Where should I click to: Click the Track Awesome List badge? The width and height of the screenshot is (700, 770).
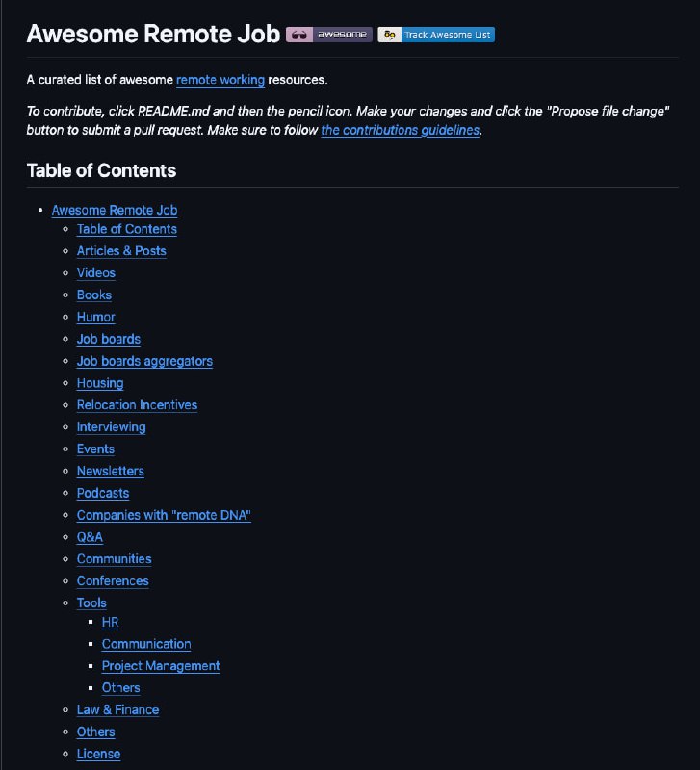click(436, 35)
